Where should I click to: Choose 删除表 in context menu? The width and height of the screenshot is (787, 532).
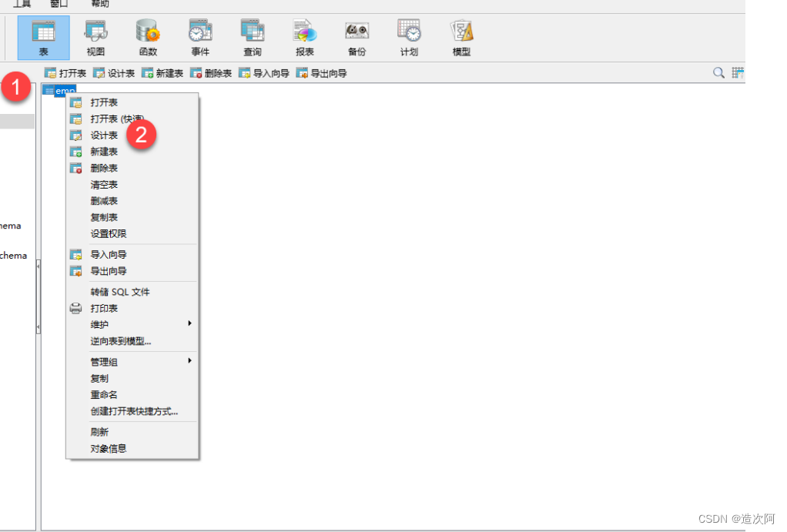click(x=132, y=168)
